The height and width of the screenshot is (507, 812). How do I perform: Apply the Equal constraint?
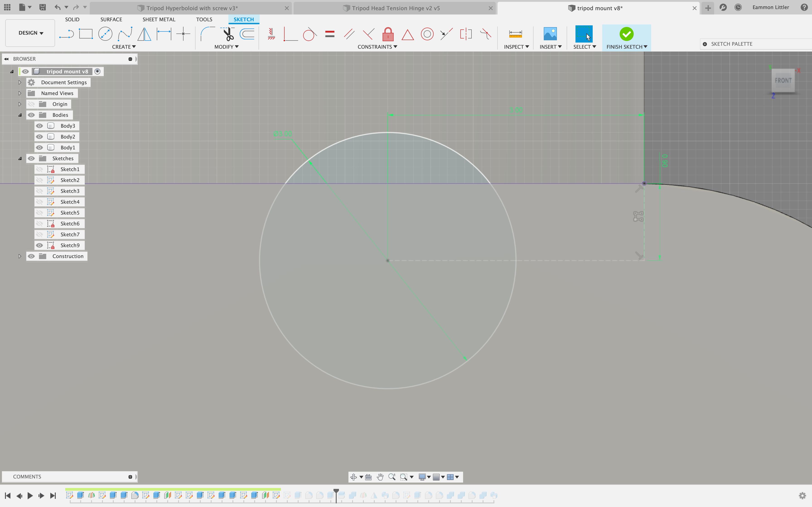click(x=330, y=33)
